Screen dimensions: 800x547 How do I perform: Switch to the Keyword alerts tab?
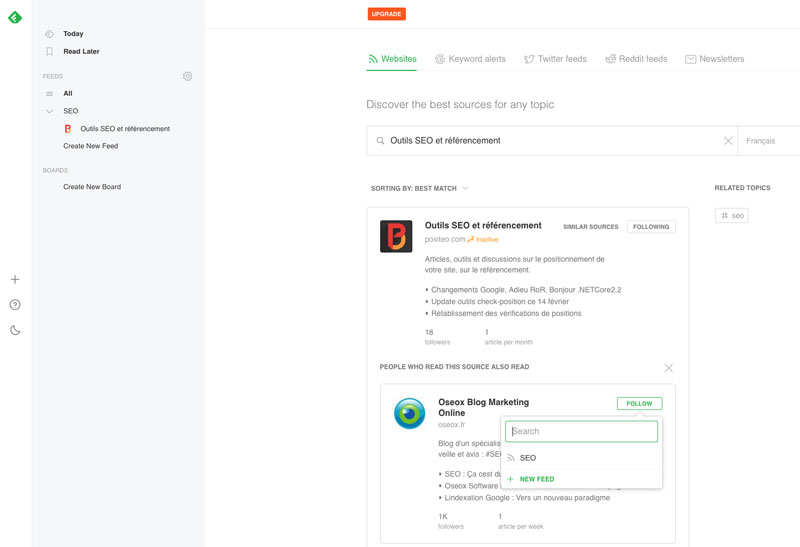(x=470, y=59)
